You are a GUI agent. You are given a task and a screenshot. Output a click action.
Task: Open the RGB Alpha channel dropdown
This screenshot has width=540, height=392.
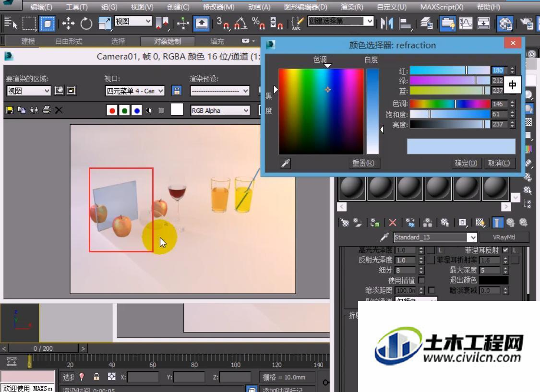[x=220, y=110]
